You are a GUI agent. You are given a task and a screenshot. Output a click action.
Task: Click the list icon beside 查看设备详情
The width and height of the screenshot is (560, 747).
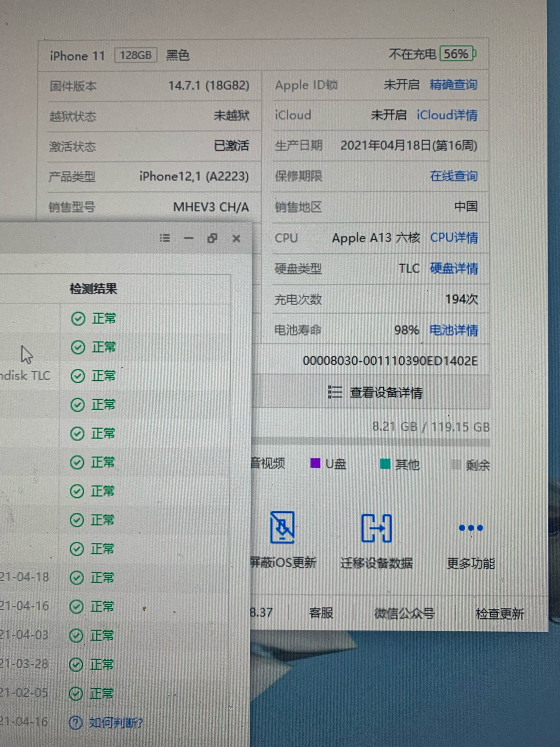[335, 392]
